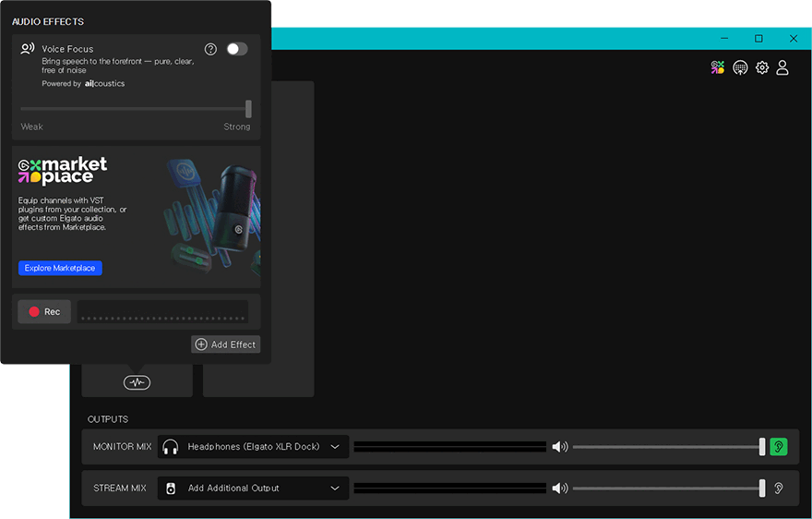Click the headphones icon in Monitor Mix

click(x=171, y=446)
